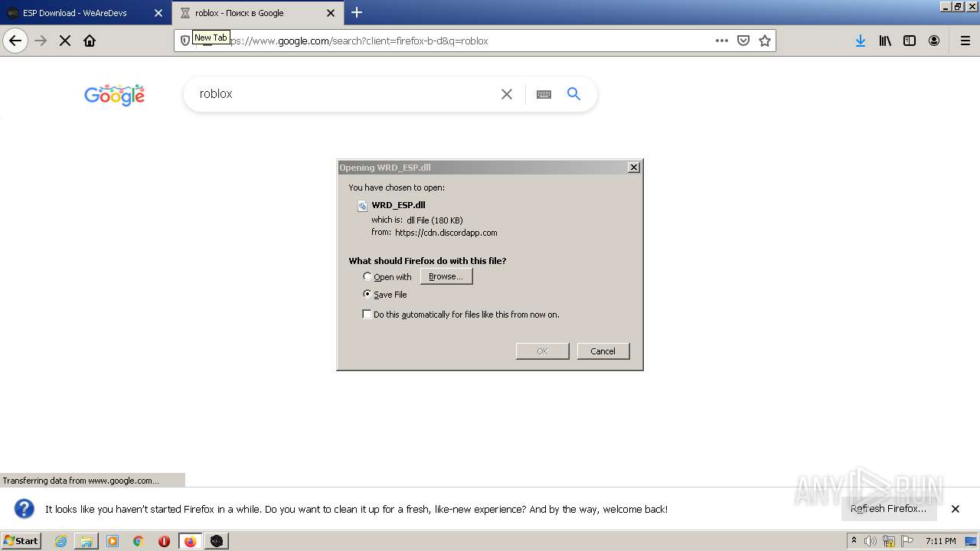
Task: Click Show desktop button
Action: 972,541
